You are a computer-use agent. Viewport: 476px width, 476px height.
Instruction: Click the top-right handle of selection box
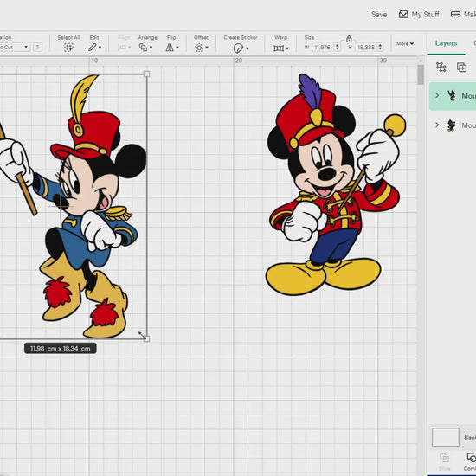pyautogui.click(x=146, y=74)
